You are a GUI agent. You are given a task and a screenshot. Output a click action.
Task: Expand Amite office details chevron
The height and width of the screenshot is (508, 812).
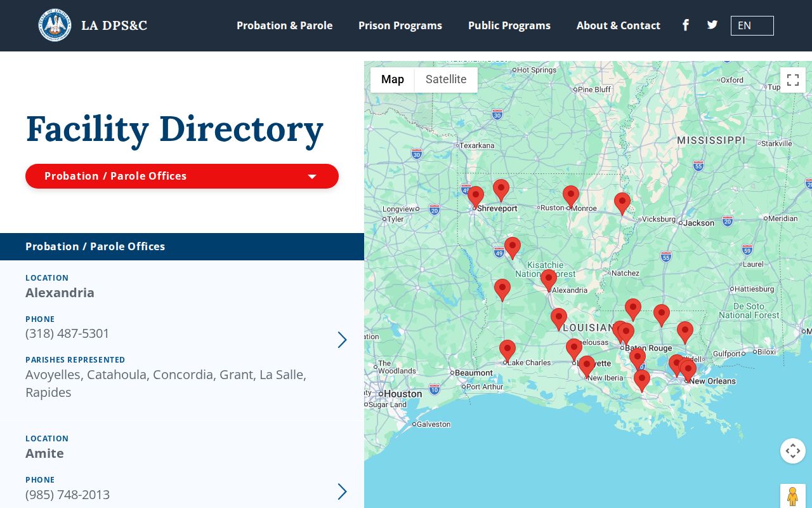click(x=342, y=491)
